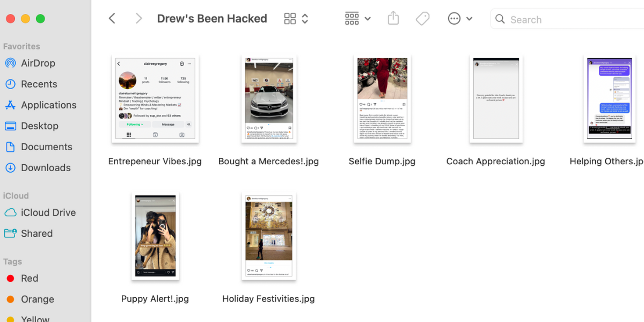The image size is (644, 322).
Task: Select the Orange tag
Action: point(37,299)
